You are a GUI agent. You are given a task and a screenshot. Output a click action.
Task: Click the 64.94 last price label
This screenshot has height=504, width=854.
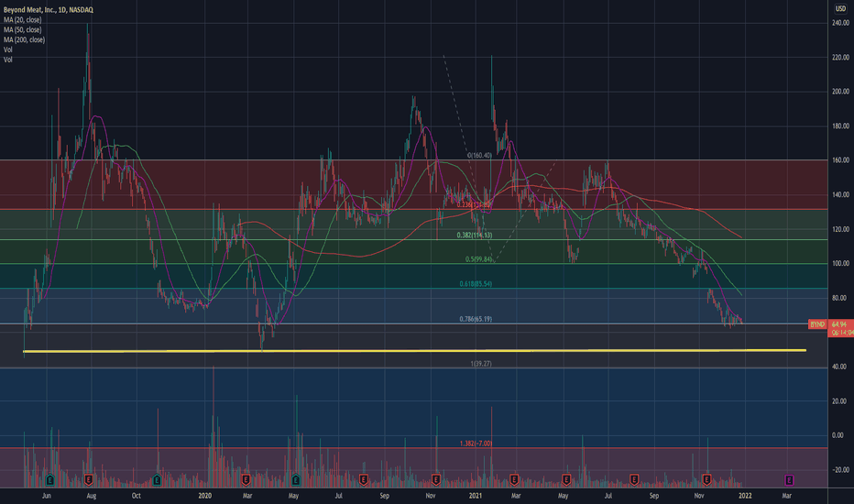pos(840,324)
